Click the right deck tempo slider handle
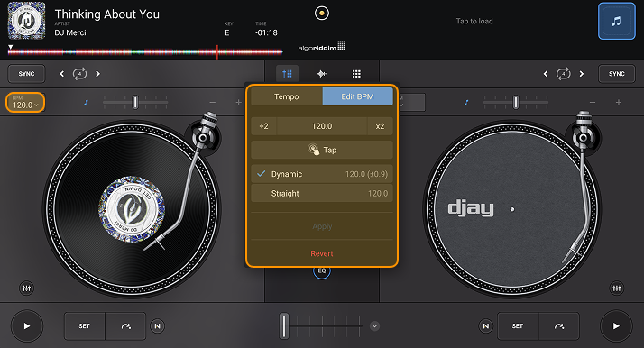The width and height of the screenshot is (644, 348). (x=515, y=103)
